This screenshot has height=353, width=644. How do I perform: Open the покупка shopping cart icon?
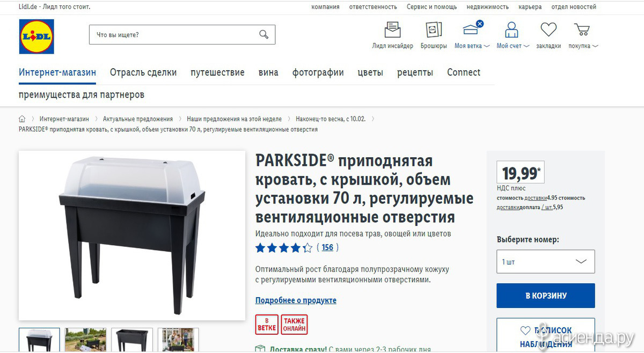pyautogui.click(x=582, y=29)
